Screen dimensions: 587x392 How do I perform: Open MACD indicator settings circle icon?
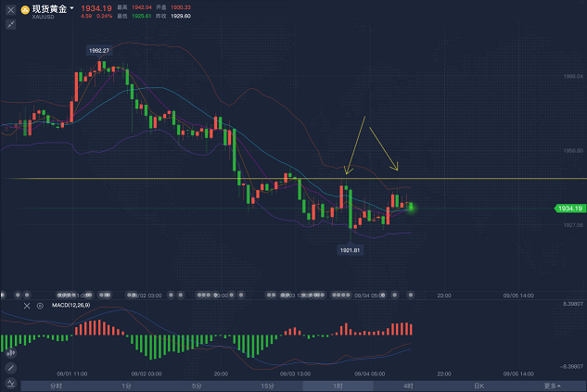click(x=40, y=305)
